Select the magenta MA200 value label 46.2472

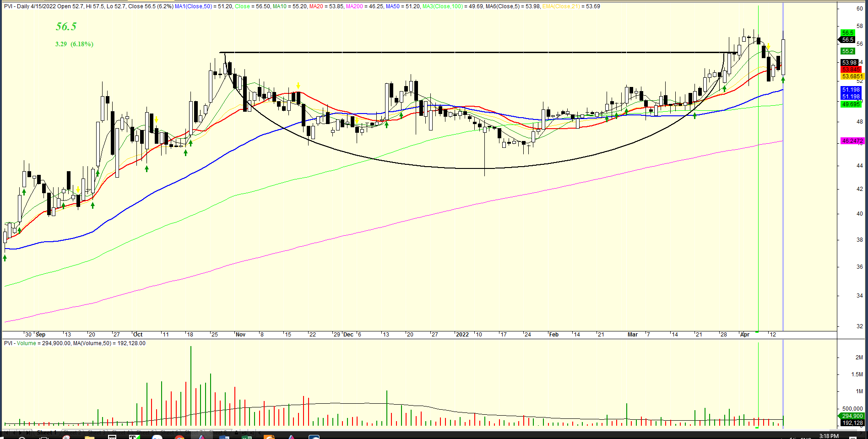tap(852, 141)
